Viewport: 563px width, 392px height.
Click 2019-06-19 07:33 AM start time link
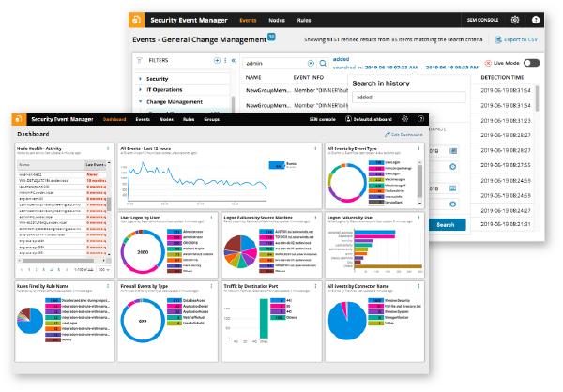(x=391, y=68)
